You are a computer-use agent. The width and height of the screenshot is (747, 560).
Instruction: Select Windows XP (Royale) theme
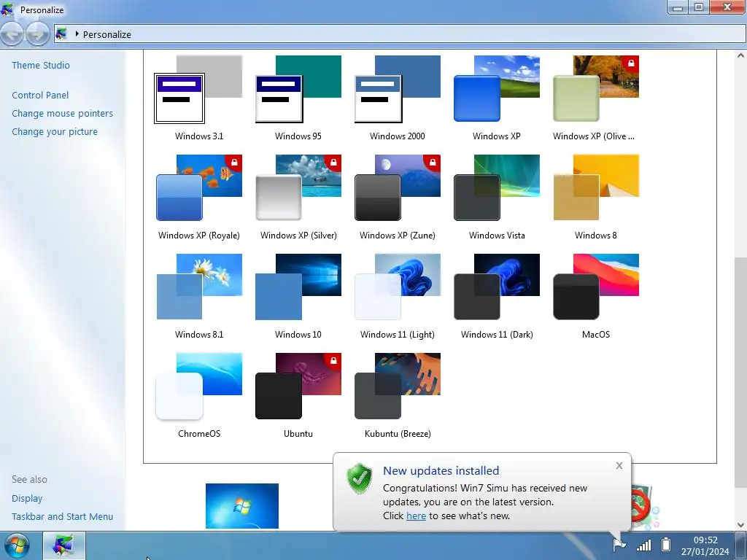tap(198, 197)
